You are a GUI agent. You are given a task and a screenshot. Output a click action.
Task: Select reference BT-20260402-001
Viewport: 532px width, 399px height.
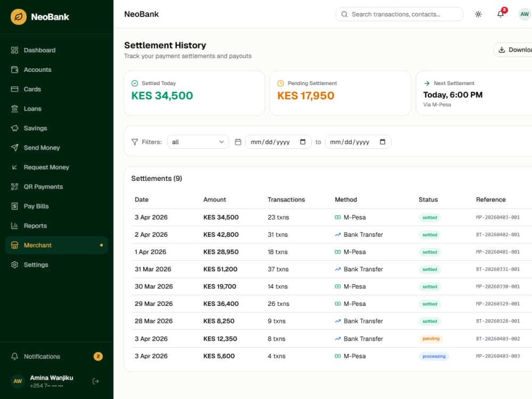[498, 235]
